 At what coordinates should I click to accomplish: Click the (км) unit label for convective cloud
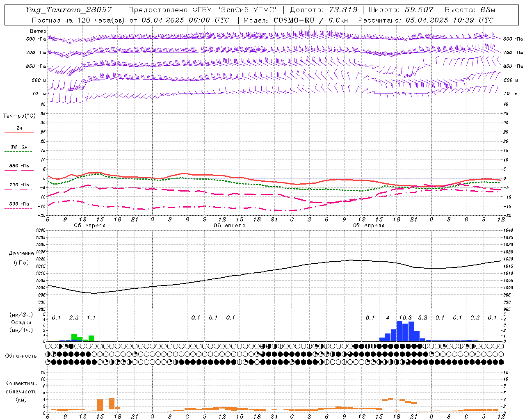(x=21, y=399)
